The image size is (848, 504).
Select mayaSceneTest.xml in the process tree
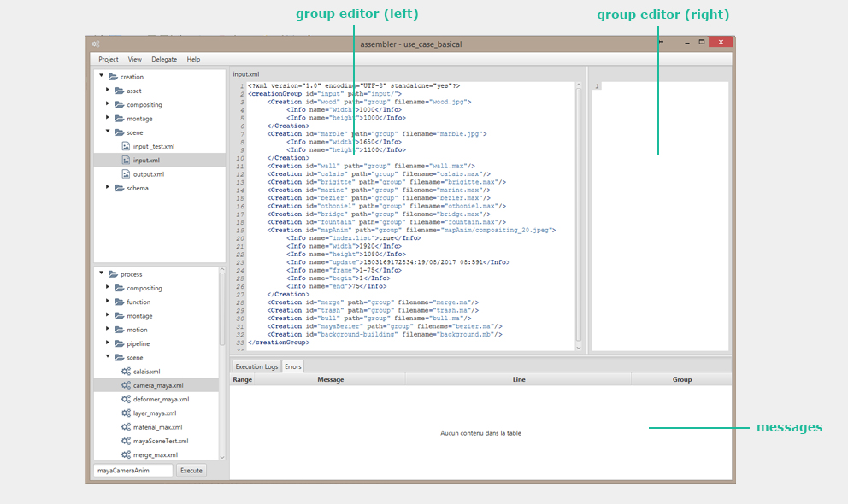(x=158, y=441)
